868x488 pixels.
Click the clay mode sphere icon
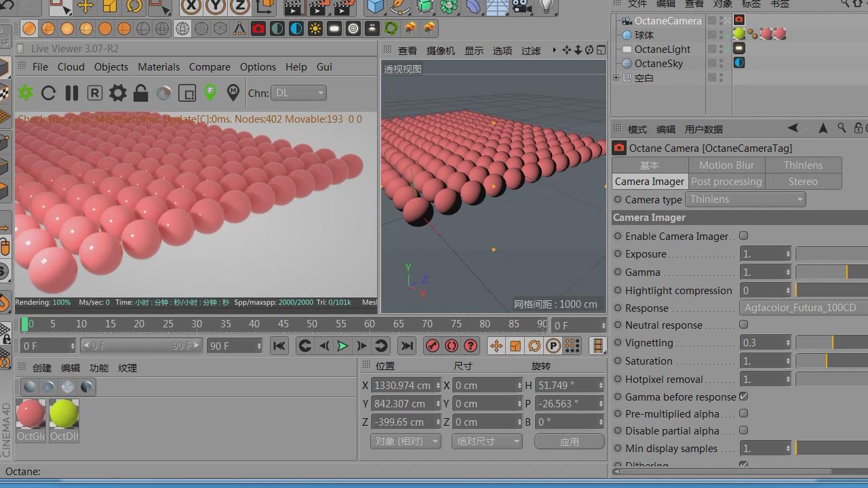pos(163,93)
